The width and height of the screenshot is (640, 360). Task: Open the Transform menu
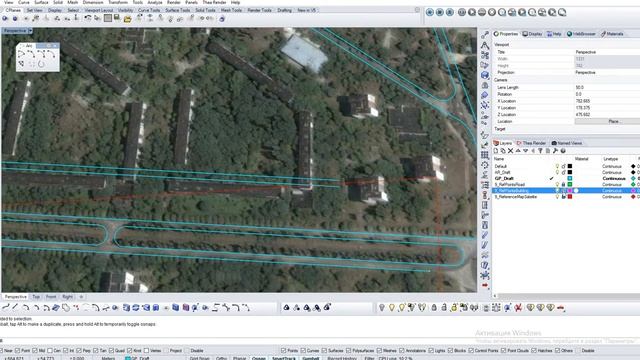[x=118, y=2]
